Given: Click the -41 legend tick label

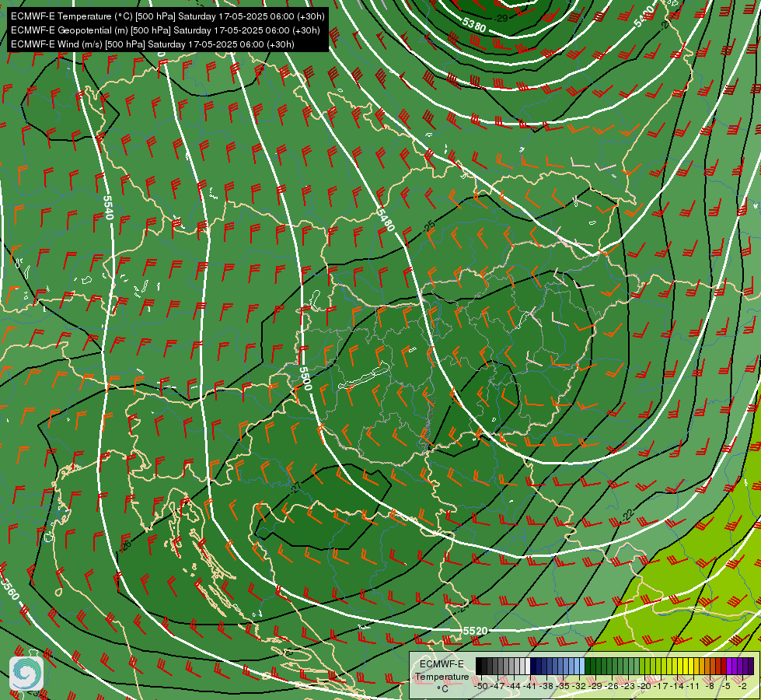Looking at the screenshot, I should pos(529,686).
